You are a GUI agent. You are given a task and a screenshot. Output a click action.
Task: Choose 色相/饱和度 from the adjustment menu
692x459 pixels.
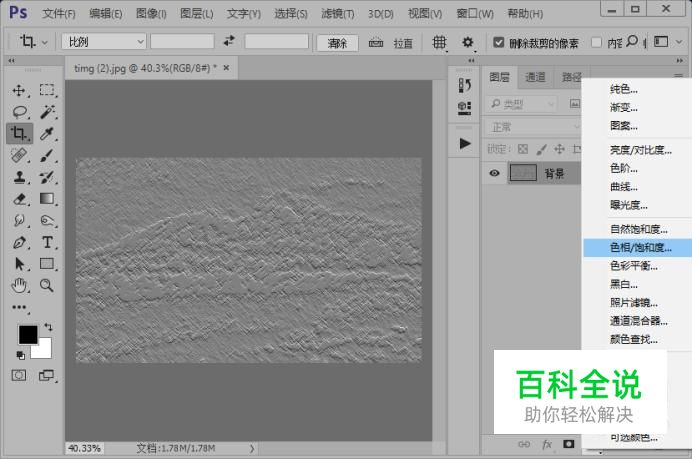[641, 247]
